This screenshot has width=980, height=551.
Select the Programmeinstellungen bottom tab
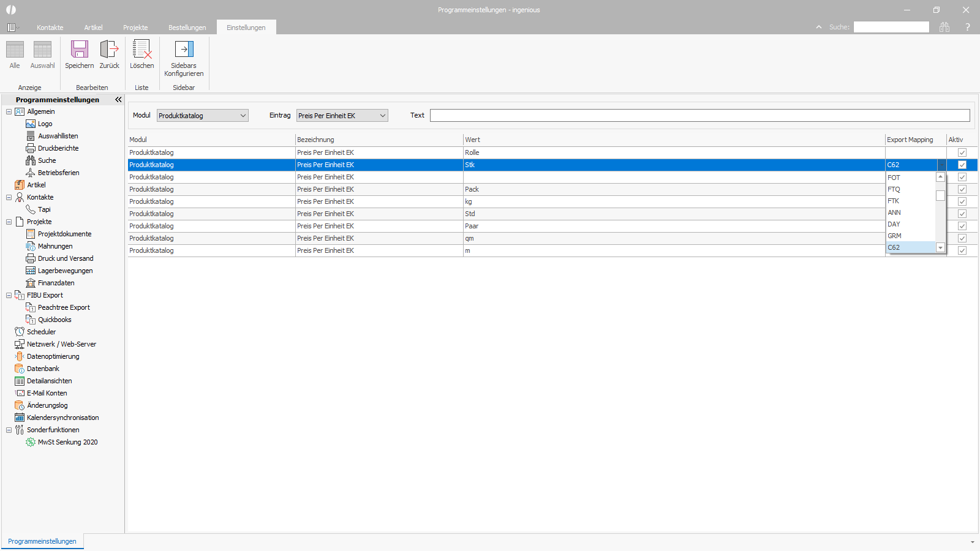coord(42,541)
